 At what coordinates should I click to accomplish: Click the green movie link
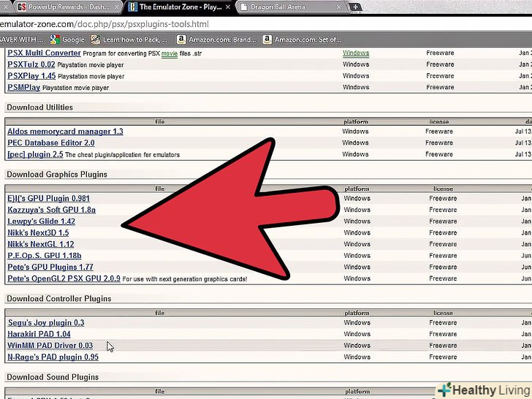pyautogui.click(x=170, y=53)
